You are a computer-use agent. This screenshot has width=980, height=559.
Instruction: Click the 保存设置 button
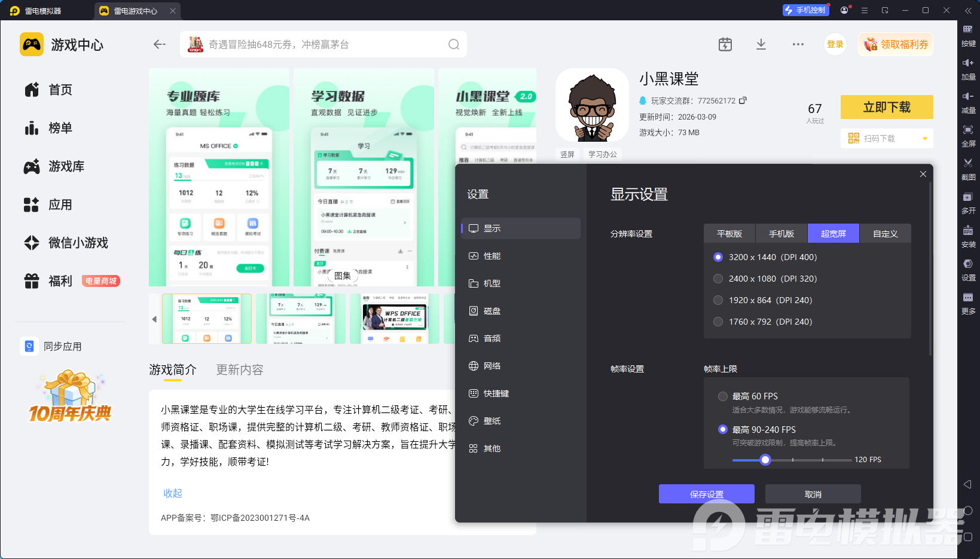point(706,494)
